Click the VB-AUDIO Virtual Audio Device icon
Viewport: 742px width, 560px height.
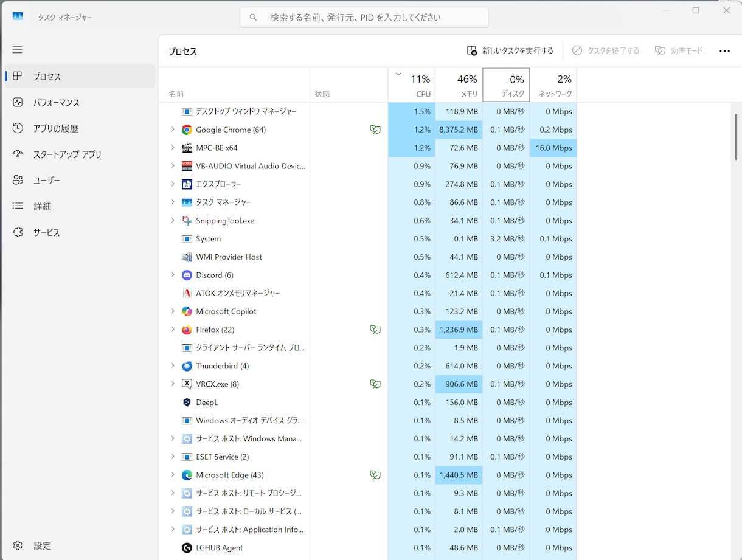pos(187,166)
